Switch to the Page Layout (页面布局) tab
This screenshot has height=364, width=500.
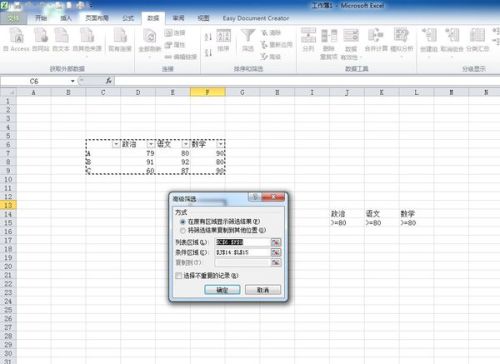click(97, 18)
